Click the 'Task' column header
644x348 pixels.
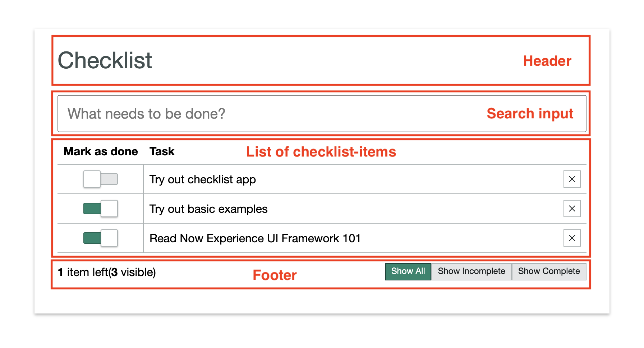coord(162,151)
